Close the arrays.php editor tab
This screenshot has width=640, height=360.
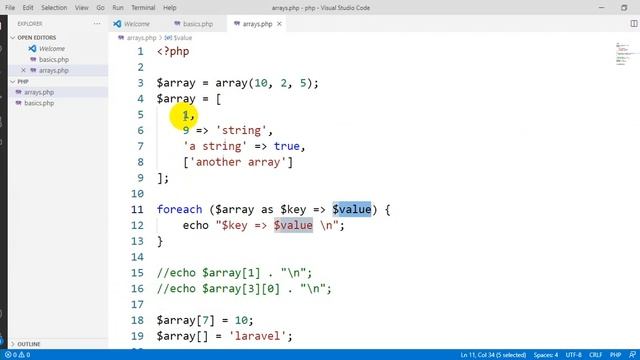[279, 24]
